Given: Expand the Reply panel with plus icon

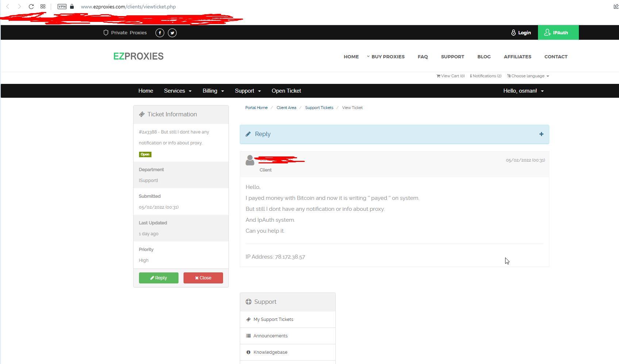Looking at the screenshot, I should [541, 134].
